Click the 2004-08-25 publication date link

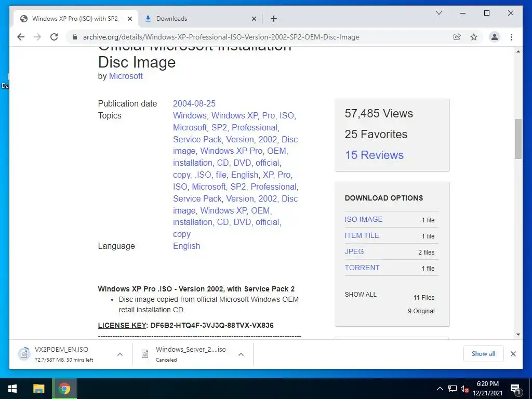click(x=194, y=103)
